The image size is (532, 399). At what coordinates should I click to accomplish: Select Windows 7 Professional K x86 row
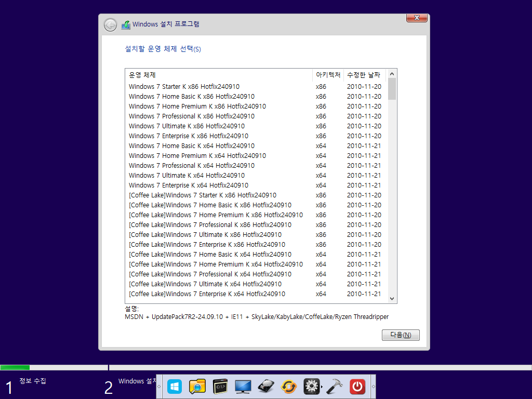pos(256,116)
